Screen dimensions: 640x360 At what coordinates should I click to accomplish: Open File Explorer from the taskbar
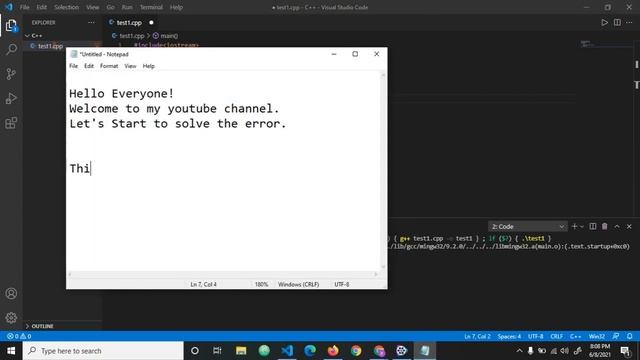pyautogui.click(x=241, y=351)
